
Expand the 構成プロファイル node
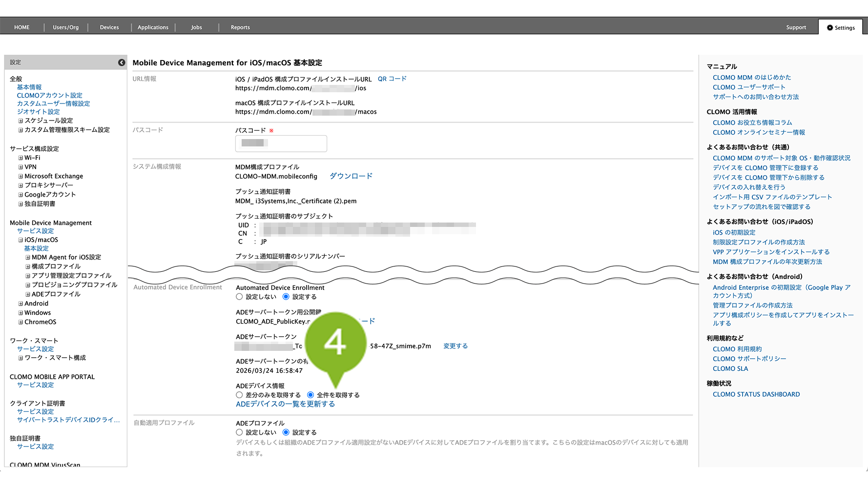(x=28, y=266)
